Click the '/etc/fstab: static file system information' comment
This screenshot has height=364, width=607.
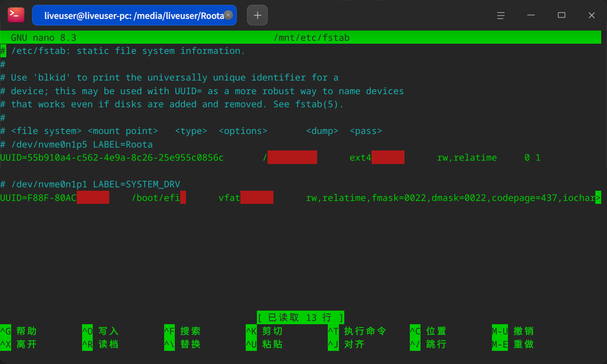pyautogui.click(x=123, y=51)
